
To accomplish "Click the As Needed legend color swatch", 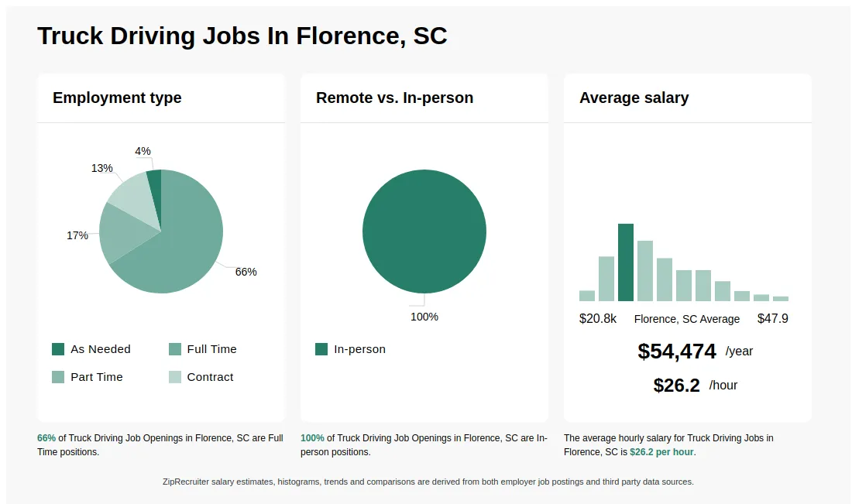I will 58,349.
